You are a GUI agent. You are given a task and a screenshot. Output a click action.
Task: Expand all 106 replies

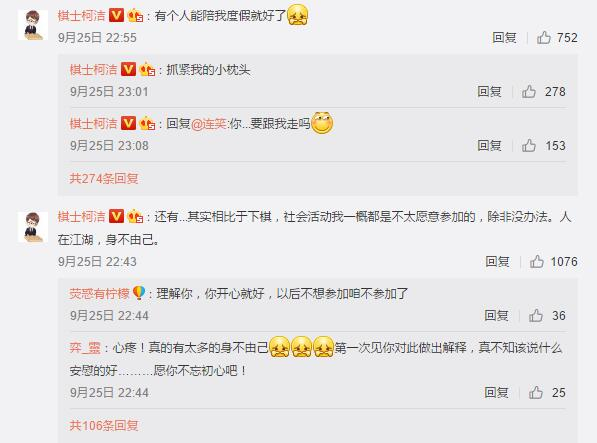pyautogui.click(x=104, y=425)
